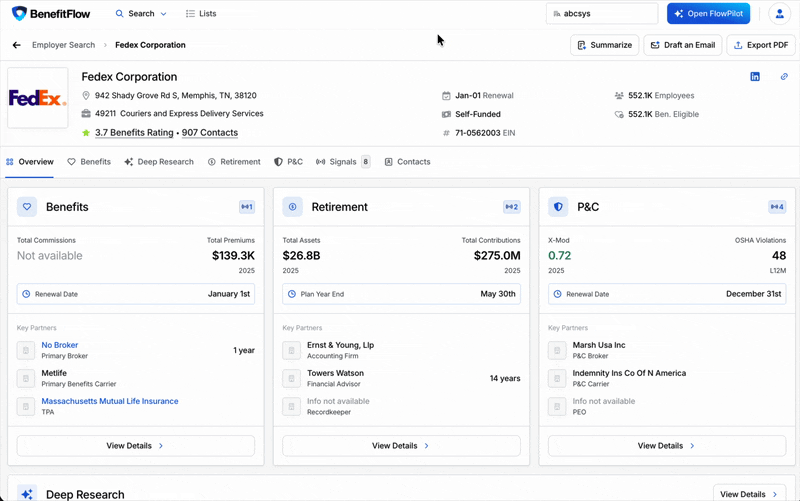
Task: Open the Contacts tab
Action: click(x=407, y=162)
